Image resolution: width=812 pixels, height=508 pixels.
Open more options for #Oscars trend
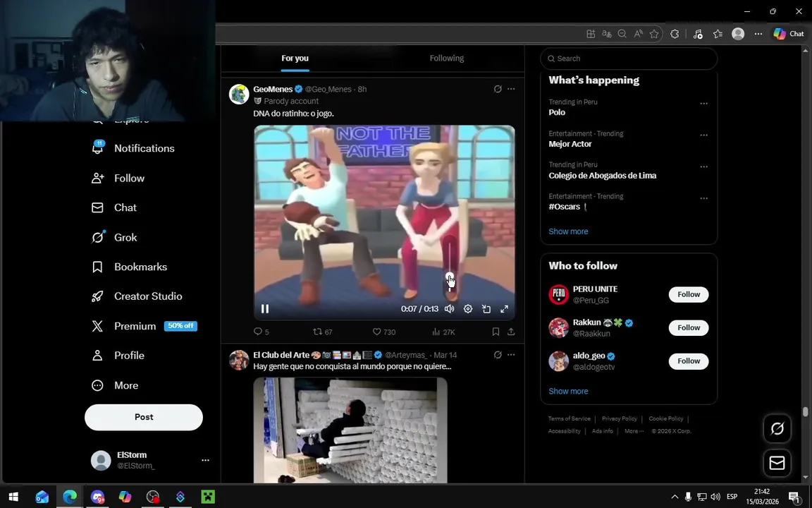click(703, 198)
